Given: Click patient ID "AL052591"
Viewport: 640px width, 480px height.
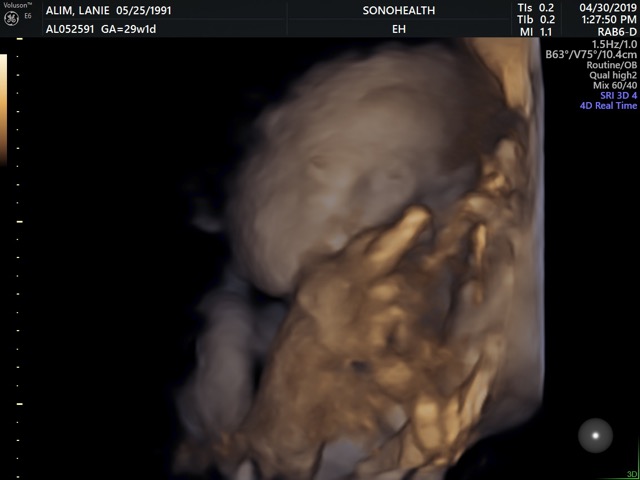Looking at the screenshot, I should (x=70, y=29).
